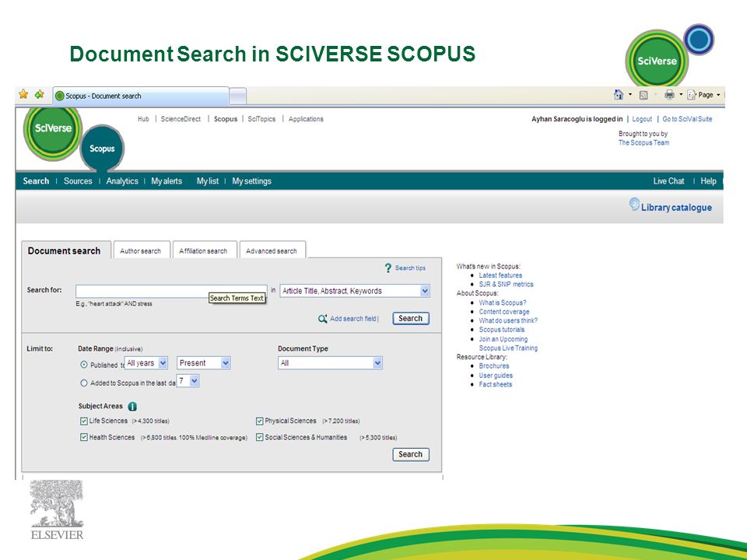Open the User guides link
Viewport: 747px width, 560px height.
[496, 375]
